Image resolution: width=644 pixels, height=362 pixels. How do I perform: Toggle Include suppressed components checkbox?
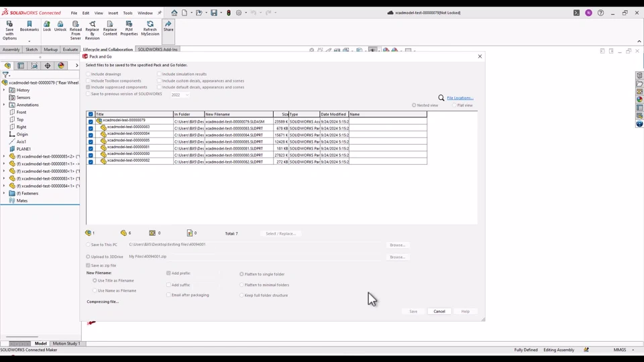89,87
